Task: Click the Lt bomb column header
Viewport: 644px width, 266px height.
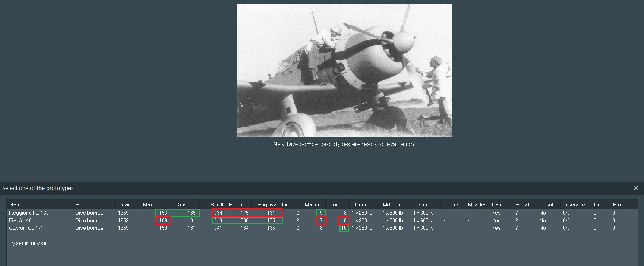Action: coord(365,204)
